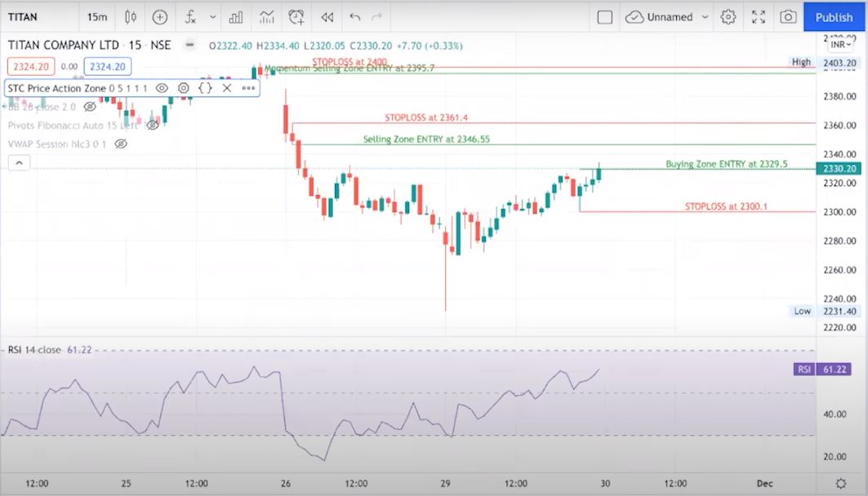Image resolution: width=868 pixels, height=496 pixels.
Task: Start Bar Replay with rewind icon
Action: (327, 16)
